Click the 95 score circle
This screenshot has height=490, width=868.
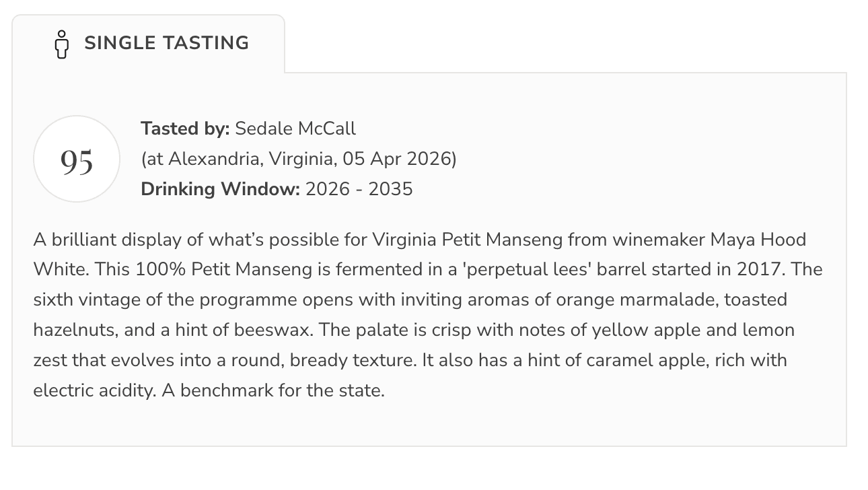pos(77,160)
